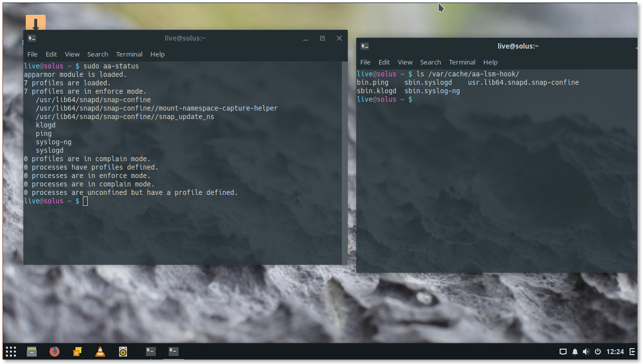Click the screen tray icon beside the bell

point(563,352)
